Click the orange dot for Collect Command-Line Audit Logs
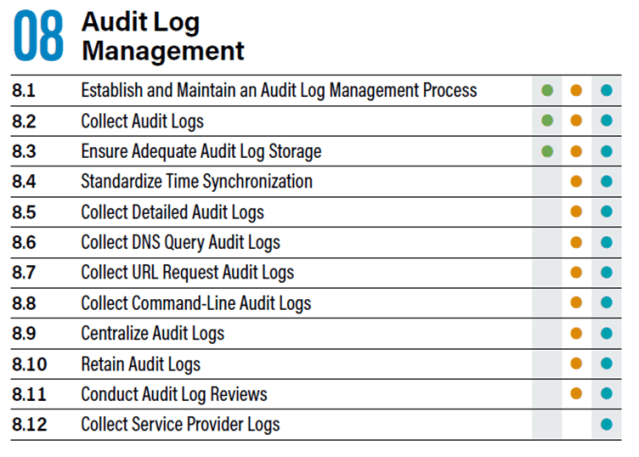639x457 pixels. 576,303
